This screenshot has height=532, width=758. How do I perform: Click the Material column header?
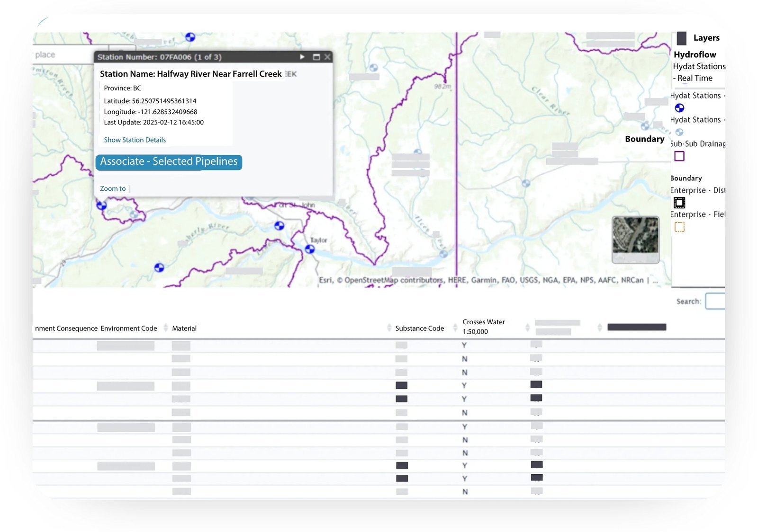coord(184,328)
